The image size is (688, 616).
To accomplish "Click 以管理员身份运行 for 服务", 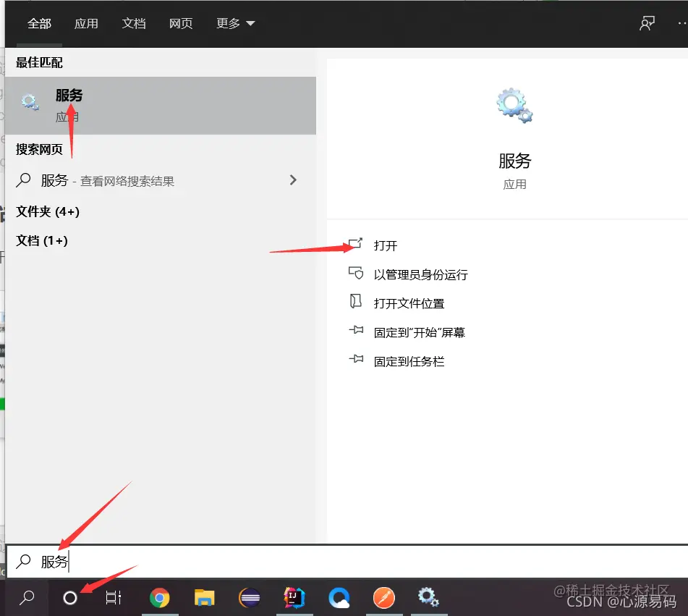I will click(421, 274).
